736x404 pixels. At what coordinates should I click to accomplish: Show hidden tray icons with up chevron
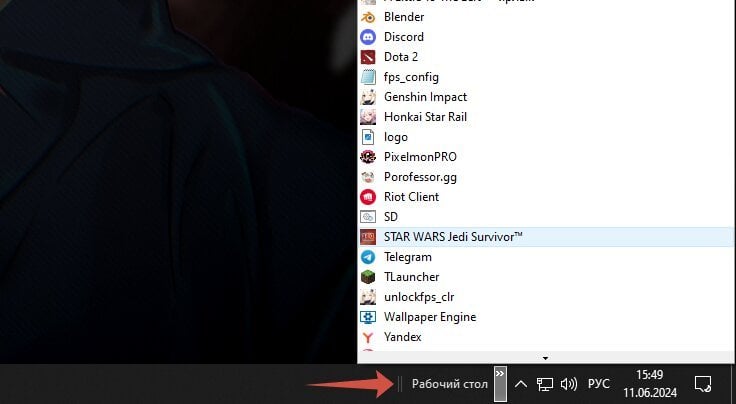[521, 384]
